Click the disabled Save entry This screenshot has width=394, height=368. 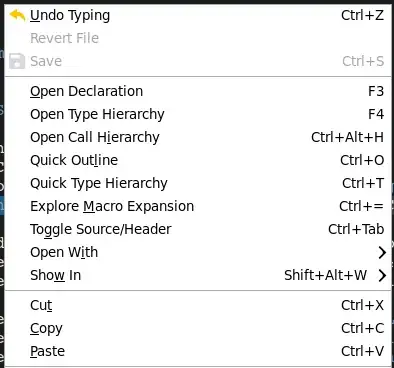tap(198, 61)
